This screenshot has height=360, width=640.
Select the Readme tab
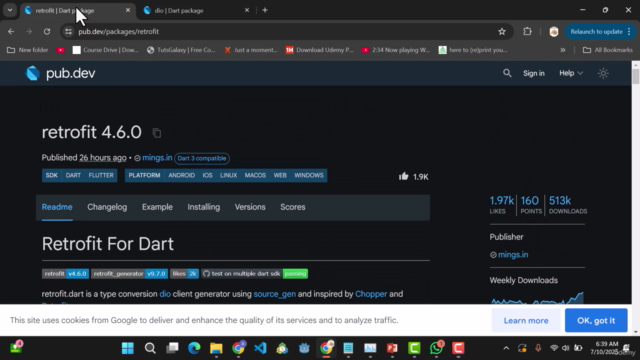click(x=57, y=207)
